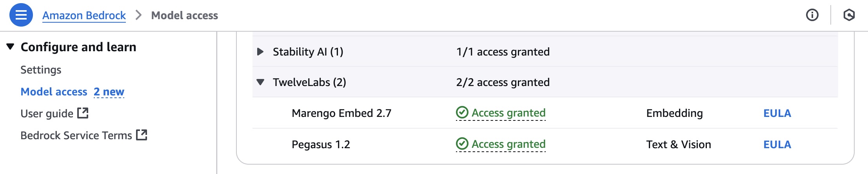The width and height of the screenshot is (868, 174).
Task: Select Model access in the sidebar
Action: point(54,91)
